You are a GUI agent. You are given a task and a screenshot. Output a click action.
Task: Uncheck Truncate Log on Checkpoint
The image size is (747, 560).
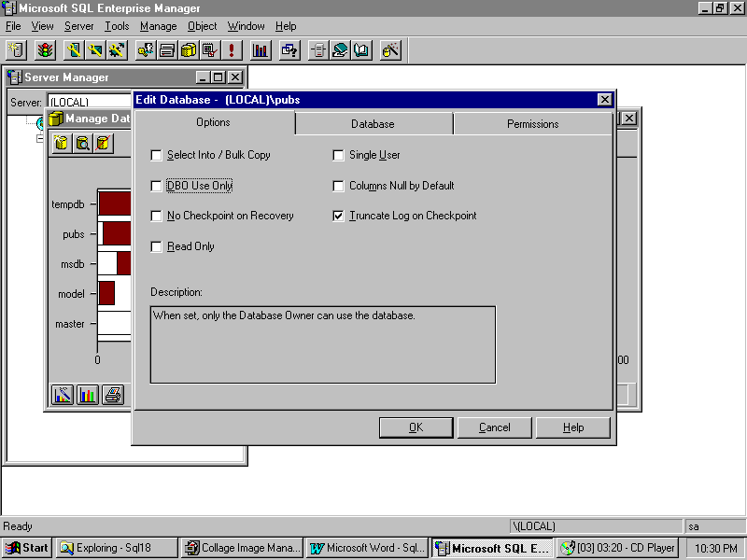click(339, 217)
